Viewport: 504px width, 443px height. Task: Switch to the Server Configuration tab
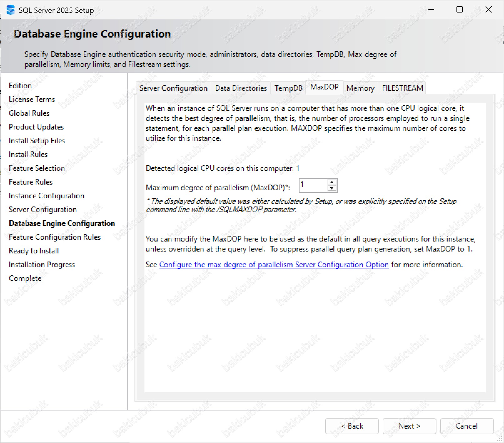[173, 88]
